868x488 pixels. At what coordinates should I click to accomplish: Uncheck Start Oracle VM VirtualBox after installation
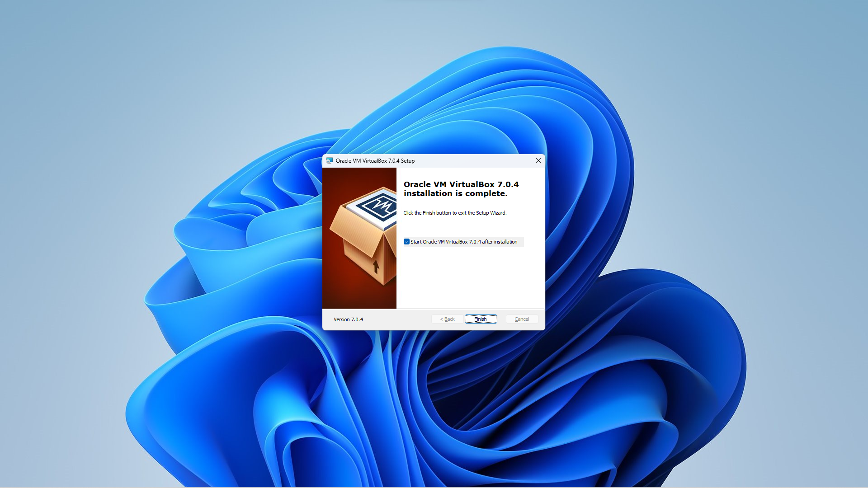point(406,242)
